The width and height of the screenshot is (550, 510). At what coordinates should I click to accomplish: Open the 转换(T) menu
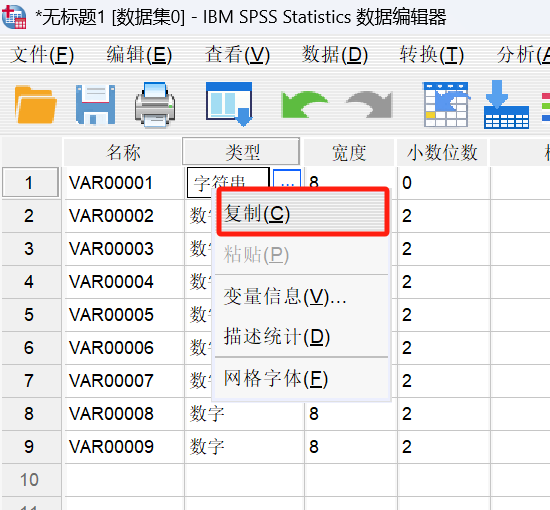pyautogui.click(x=432, y=55)
